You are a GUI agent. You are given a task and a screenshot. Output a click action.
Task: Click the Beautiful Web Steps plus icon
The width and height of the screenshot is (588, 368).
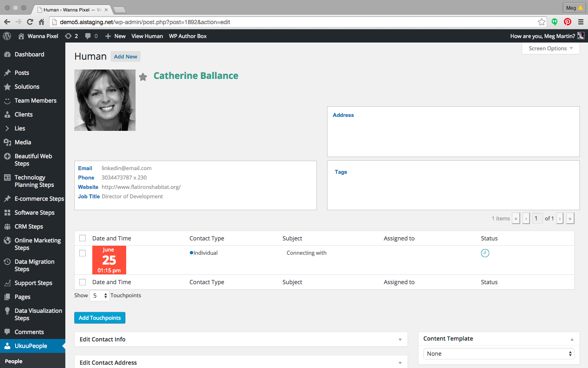tap(7, 156)
